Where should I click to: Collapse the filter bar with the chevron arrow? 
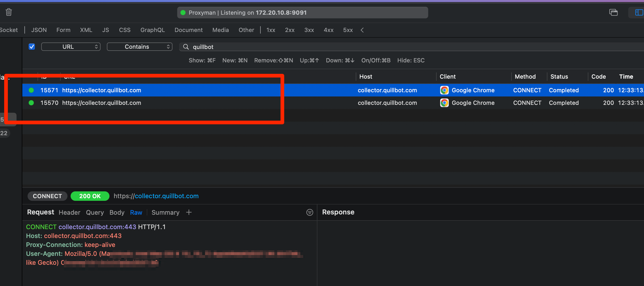362,30
